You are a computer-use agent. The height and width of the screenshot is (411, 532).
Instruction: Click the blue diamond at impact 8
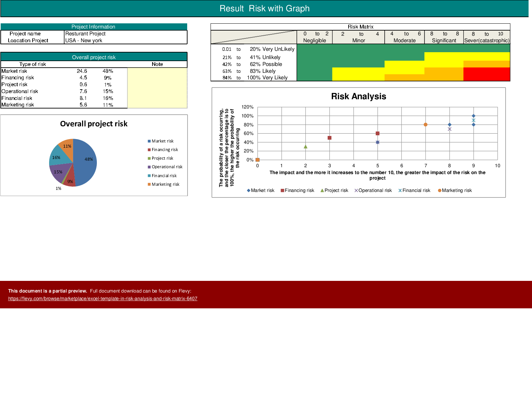pyautogui.click(x=450, y=125)
